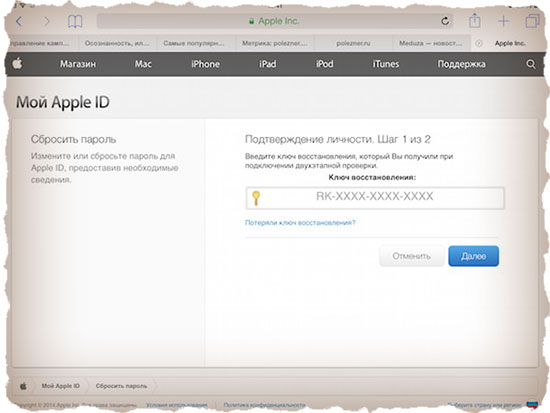This screenshot has width=550, height=413.
Task: Close the Apple Inc. tab
Action: [478, 43]
